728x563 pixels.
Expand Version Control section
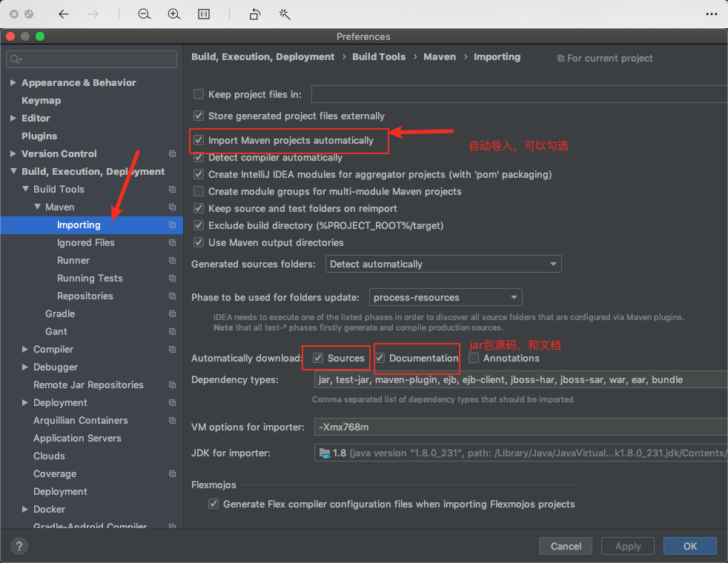tap(13, 153)
